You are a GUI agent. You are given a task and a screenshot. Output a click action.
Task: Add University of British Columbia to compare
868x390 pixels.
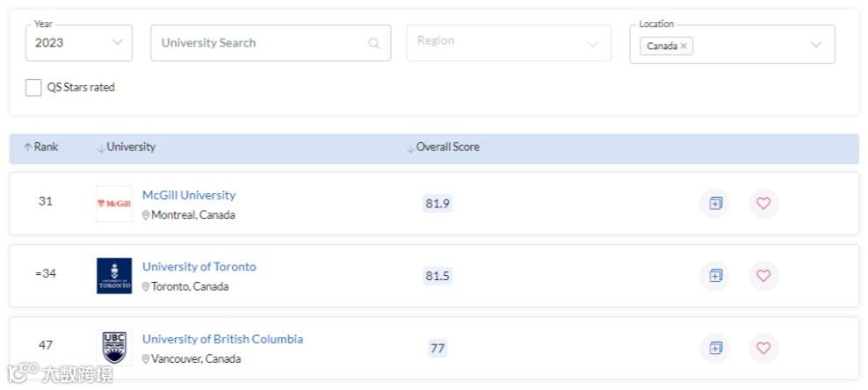(714, 348)
